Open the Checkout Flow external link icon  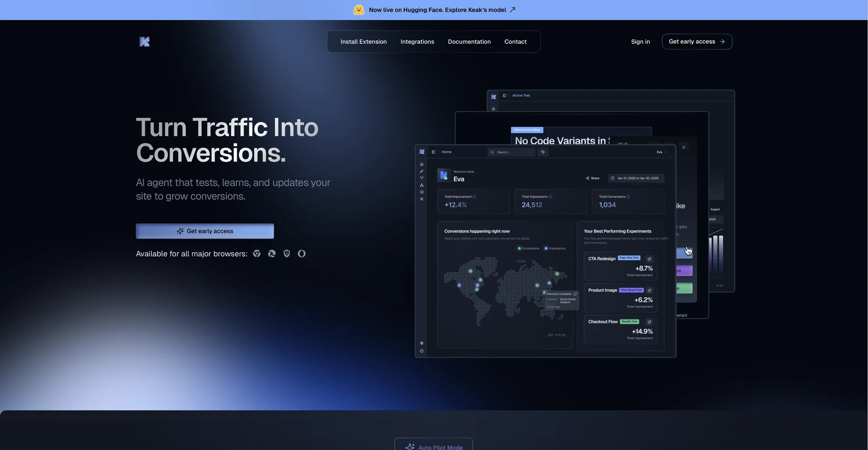pyautogui.click(x=650, y=322)
